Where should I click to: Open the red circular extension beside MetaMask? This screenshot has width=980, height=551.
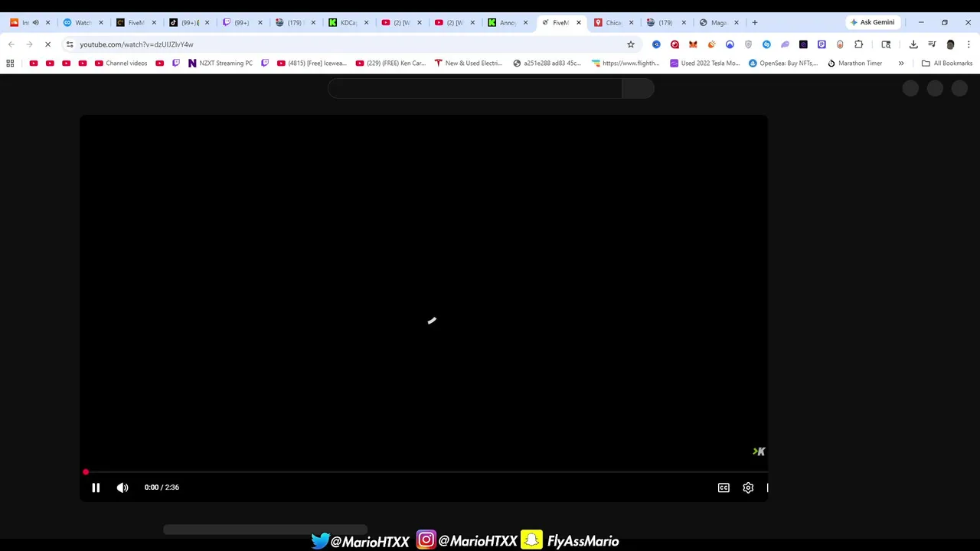pyautogui.click(x=675, y=44)
